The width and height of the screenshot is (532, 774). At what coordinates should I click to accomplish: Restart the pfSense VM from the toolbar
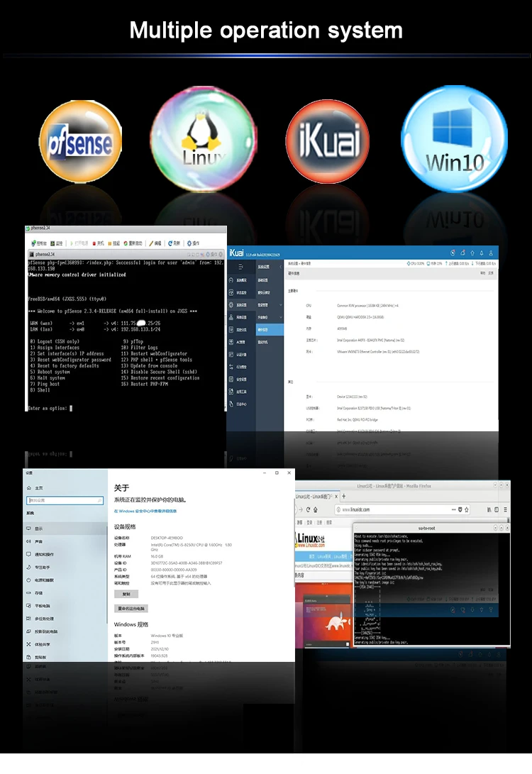pos(133,243)
